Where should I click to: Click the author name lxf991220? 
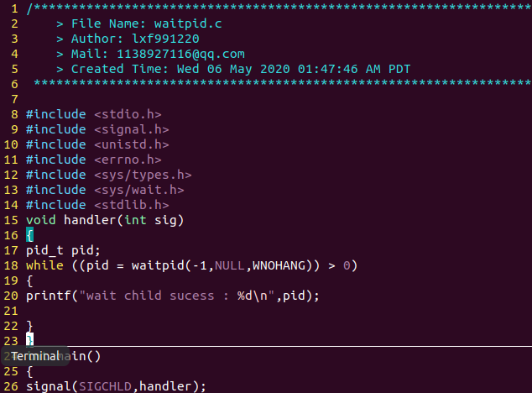(x=165, y=39)
